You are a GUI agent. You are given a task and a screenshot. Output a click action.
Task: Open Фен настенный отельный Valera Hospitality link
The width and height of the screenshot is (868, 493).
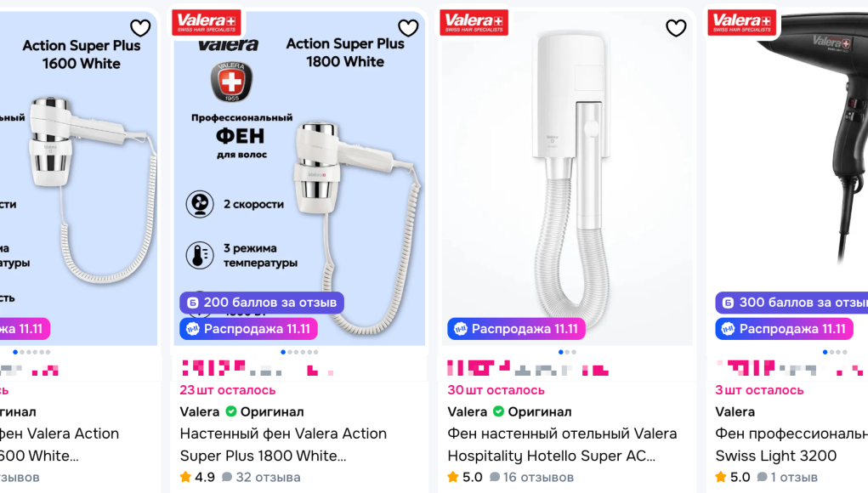point(562,444)
